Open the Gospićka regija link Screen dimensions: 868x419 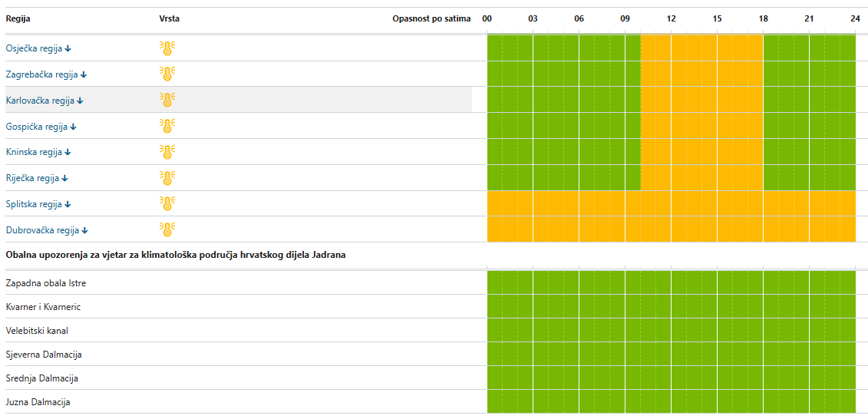pos(37,126)
